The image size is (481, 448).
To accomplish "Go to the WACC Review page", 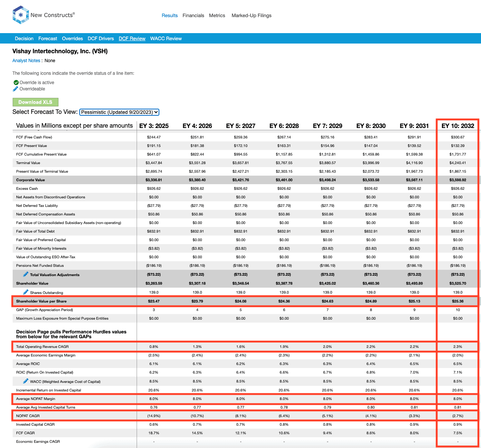I will point(166,39).
